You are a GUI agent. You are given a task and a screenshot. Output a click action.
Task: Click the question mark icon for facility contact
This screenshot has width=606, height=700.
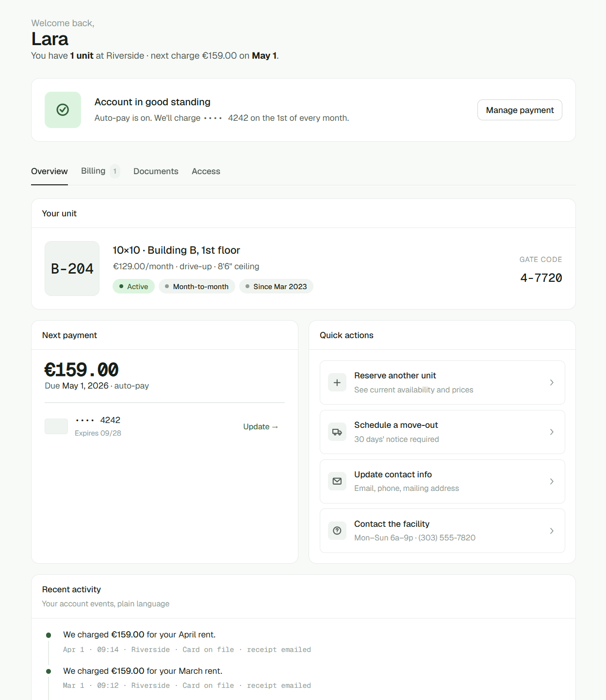click(x=337, y=531)
